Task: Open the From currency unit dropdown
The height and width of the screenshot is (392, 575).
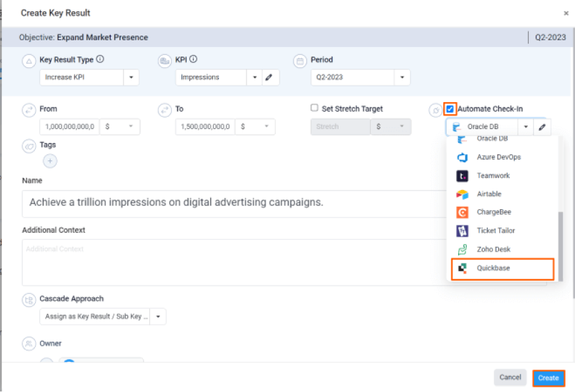Action: pos(120,126)
